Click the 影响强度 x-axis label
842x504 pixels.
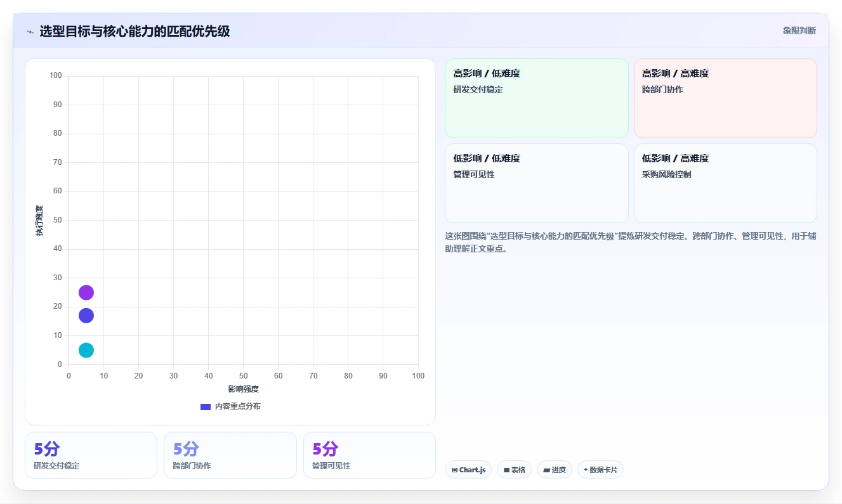point(244,389)
